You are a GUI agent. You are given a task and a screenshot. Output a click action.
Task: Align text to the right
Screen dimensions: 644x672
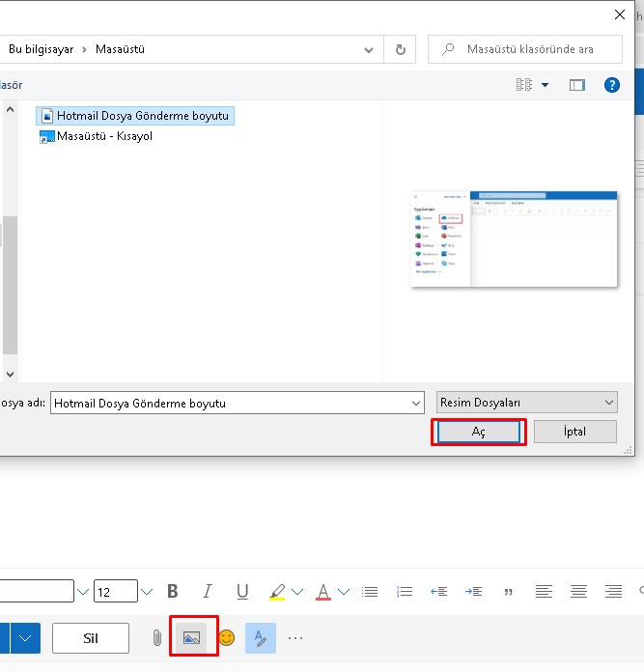(x=613, y=592)
